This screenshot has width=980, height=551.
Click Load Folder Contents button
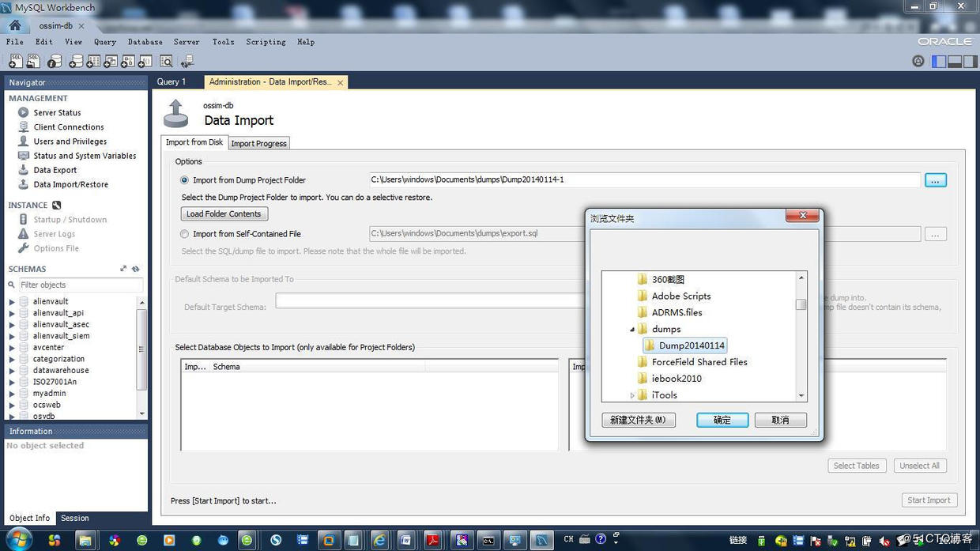[x=224, y=214]
